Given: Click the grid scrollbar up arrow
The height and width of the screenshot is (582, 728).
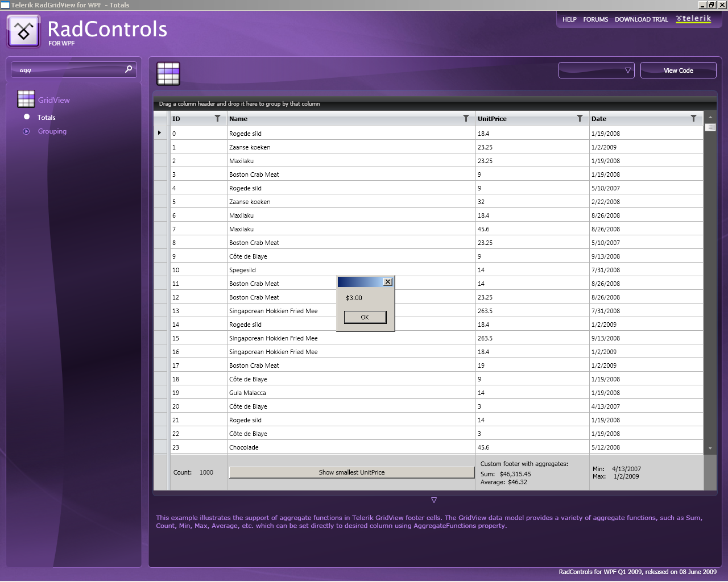Looking at the screenshot, I should [x=710, y=117].
